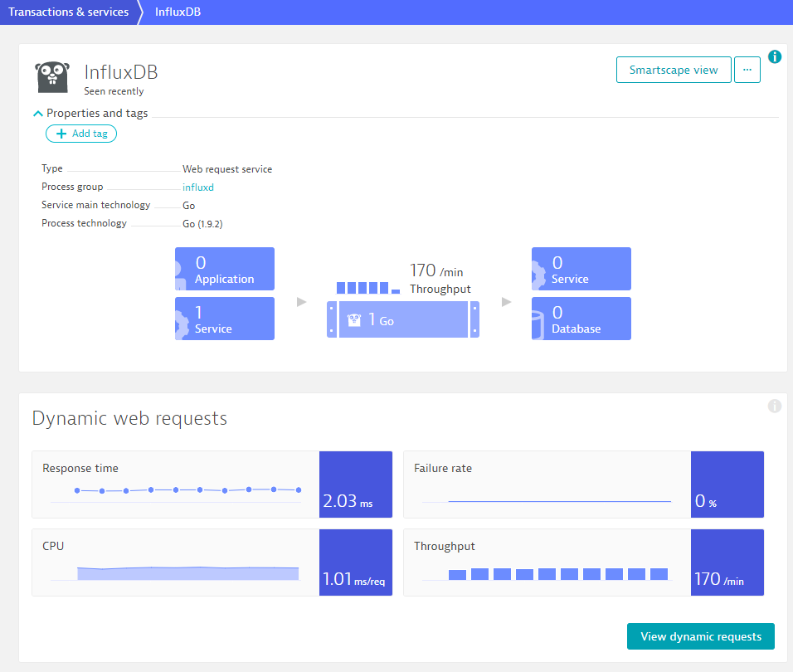Click the right arrow after caller tiles

click(x=301, y=302)
